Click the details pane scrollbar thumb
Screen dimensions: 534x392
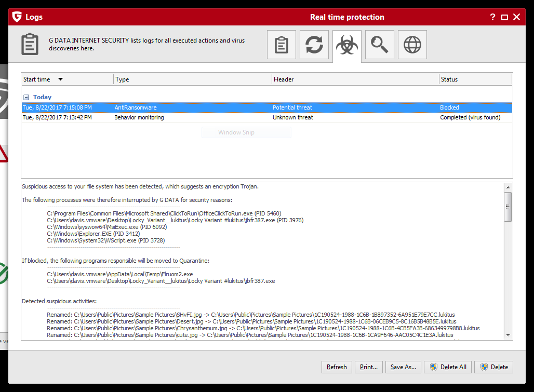pos(508,207)
